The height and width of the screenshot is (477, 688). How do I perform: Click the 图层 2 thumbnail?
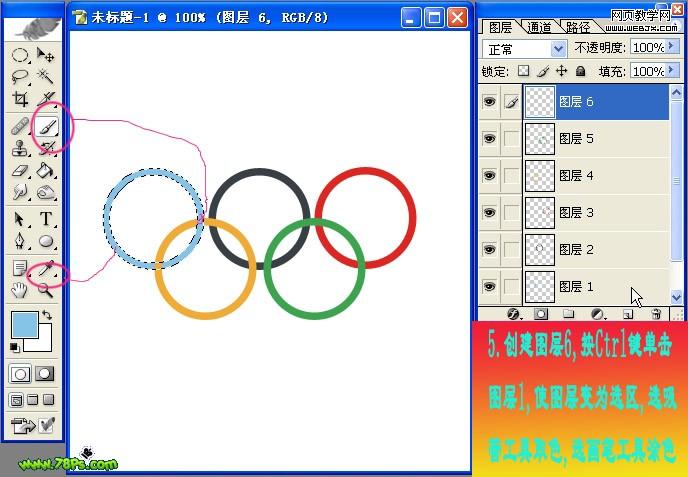click(540, 250)
